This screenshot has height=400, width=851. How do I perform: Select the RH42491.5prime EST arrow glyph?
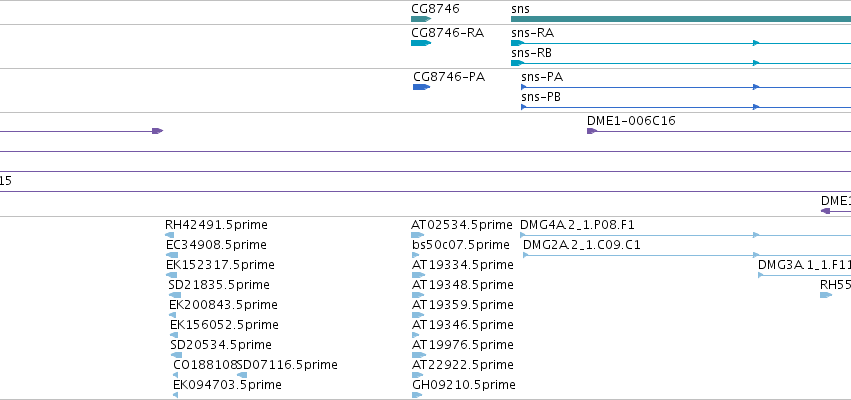click(171, 235)
